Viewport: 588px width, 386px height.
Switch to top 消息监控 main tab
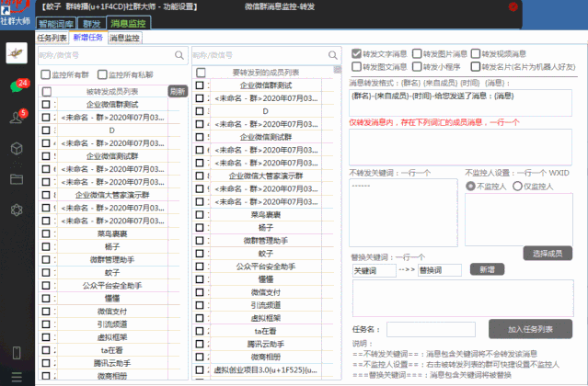pos(128,23)
